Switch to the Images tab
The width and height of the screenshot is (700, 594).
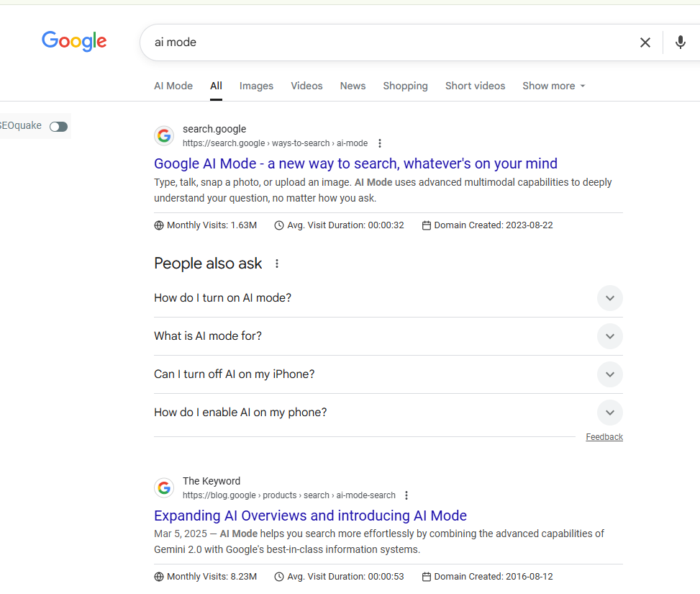click(x=256, y=86)
